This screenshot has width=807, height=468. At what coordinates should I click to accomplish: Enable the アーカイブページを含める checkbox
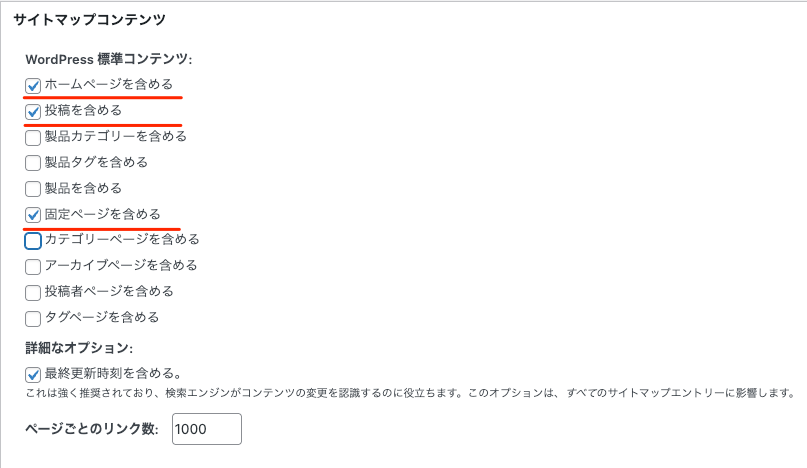[33, 266]
